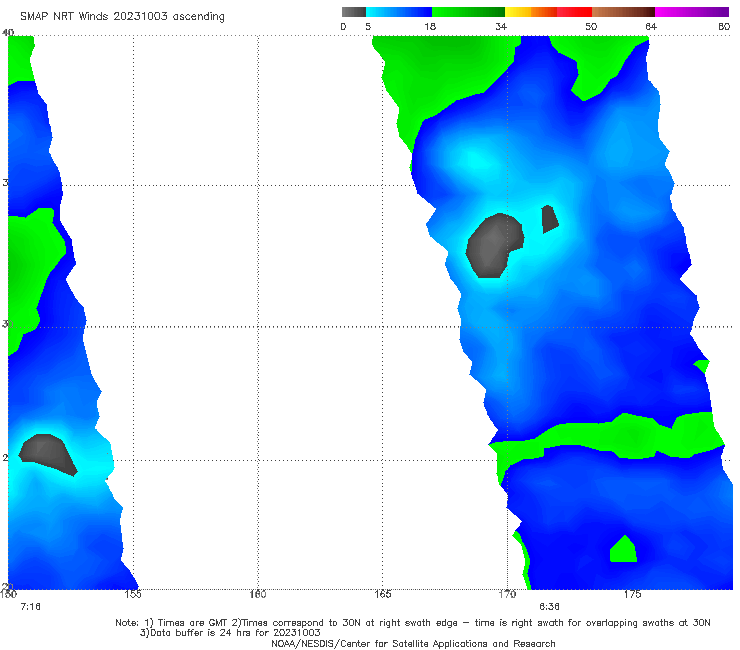The width and height of the screenshot is (740, 650).
Task: Click the longitude label '155'
Action: 133,594
